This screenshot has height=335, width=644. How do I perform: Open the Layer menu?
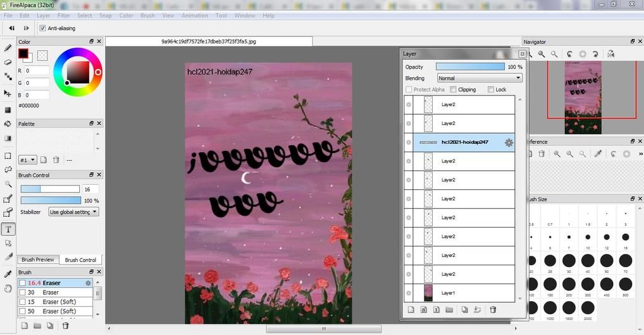[43, 16]
